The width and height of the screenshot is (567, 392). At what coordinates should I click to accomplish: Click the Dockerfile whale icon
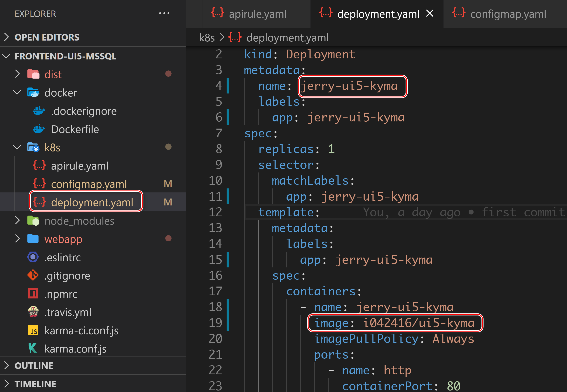(x=39, y=129)
